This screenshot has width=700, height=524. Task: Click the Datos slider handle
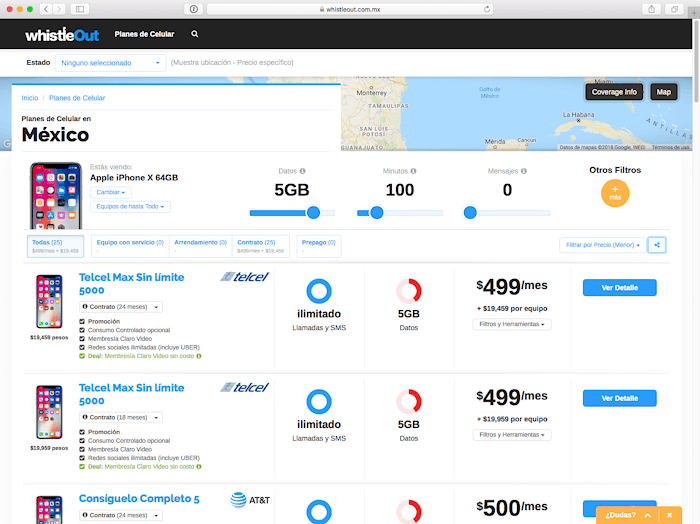313,213
